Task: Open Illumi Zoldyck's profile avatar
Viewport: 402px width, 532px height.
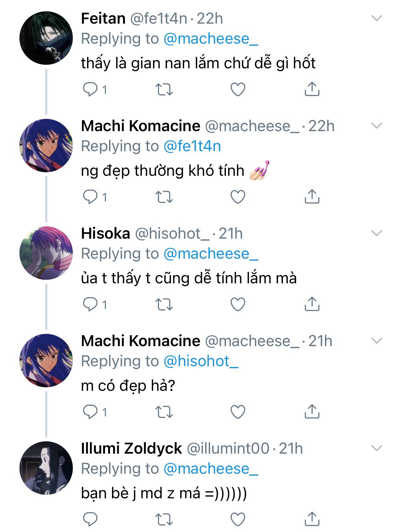Action: tap(46, 468)
